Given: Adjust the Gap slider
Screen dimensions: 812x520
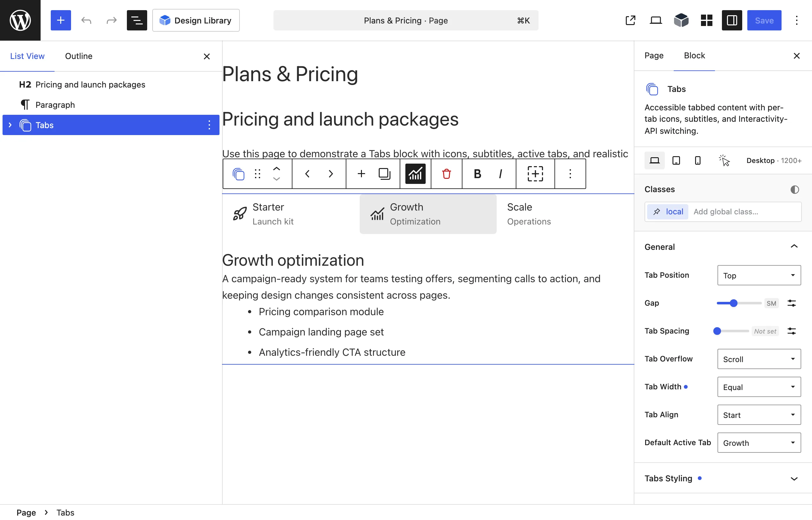Looking at the screenshot, I should click(739, 303).
